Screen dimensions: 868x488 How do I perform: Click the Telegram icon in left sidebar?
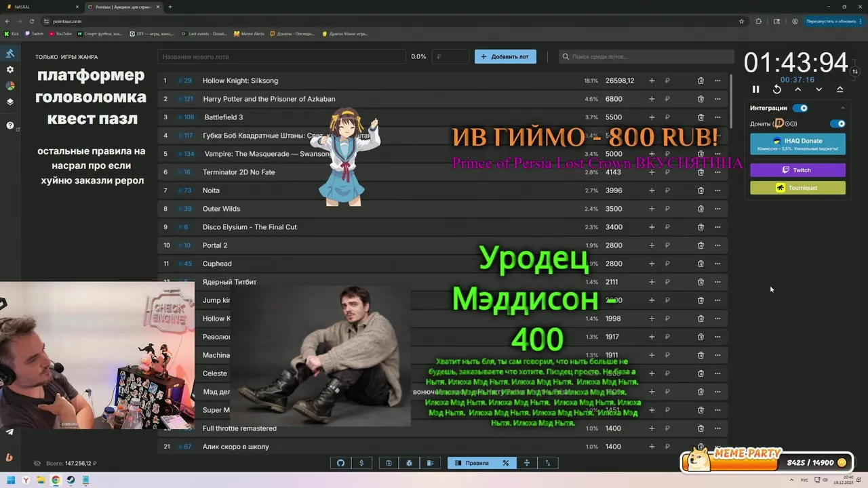pyautogui.click(x=9, y=432)
